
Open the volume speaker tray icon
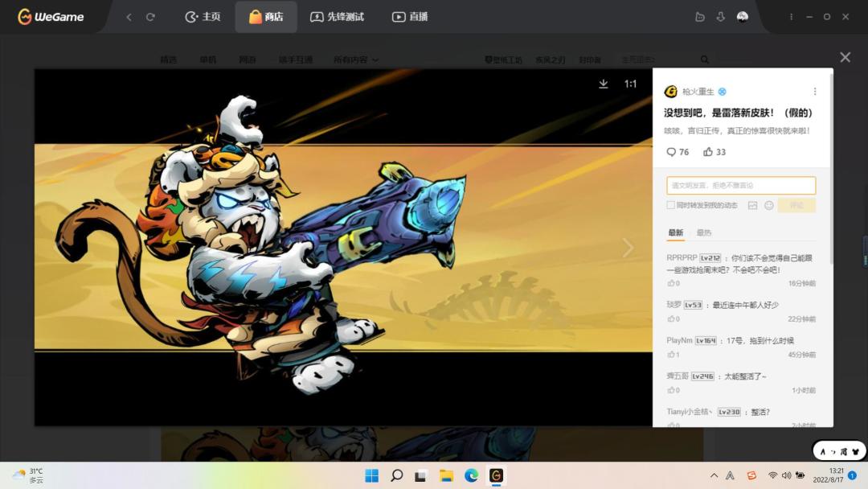pos(786,475)
